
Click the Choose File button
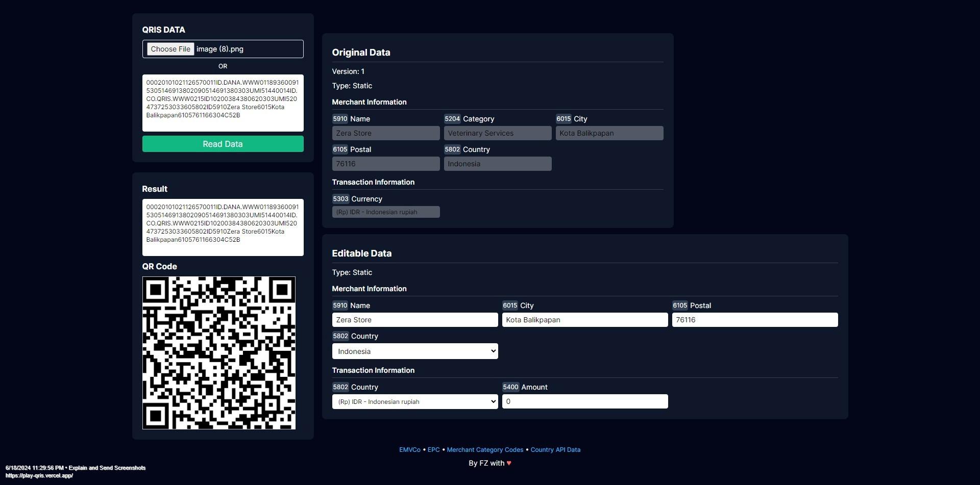tap(170, 49)
